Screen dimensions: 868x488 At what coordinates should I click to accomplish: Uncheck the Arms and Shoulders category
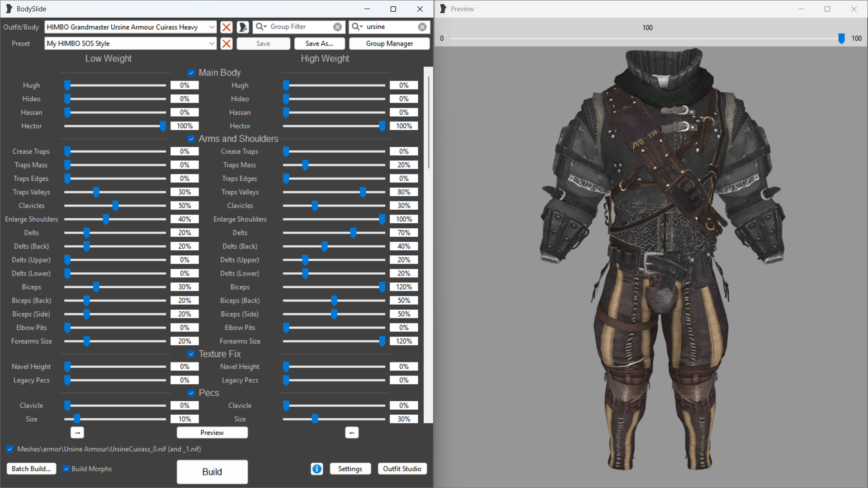tap(191, 139)
